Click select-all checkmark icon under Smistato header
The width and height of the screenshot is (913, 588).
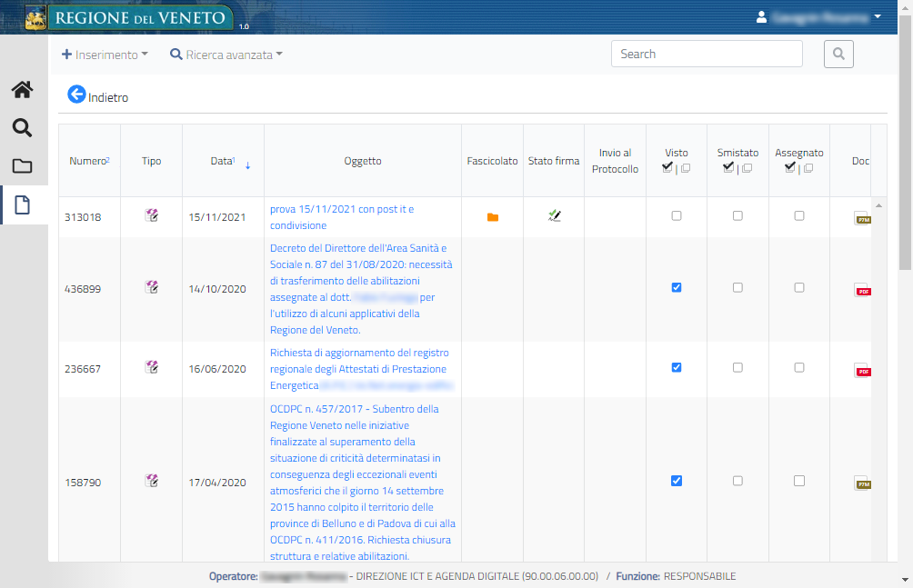[x=728, y=167]
